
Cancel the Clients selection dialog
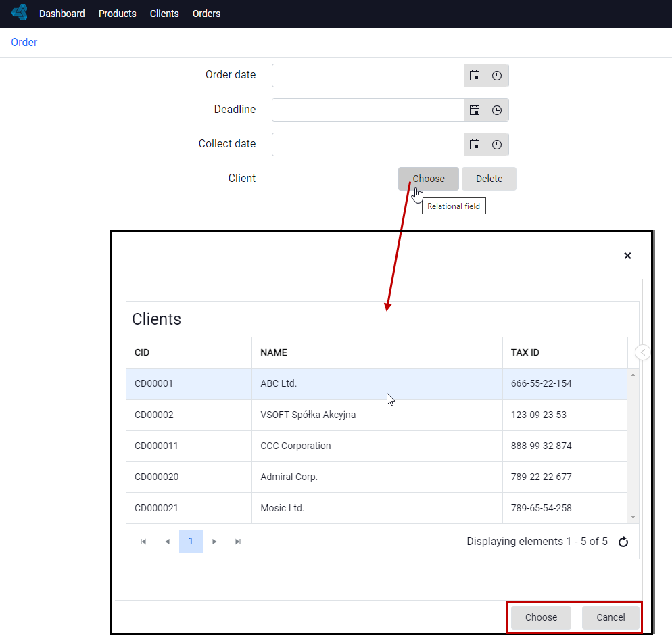tap(610, 617)
